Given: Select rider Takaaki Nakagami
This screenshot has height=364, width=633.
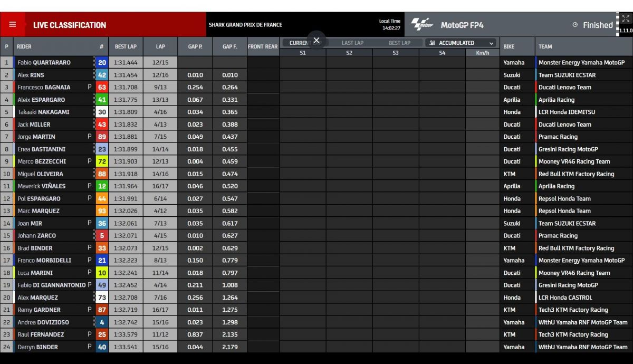Looking at the screenshot, I should click(x=44, y=112).
